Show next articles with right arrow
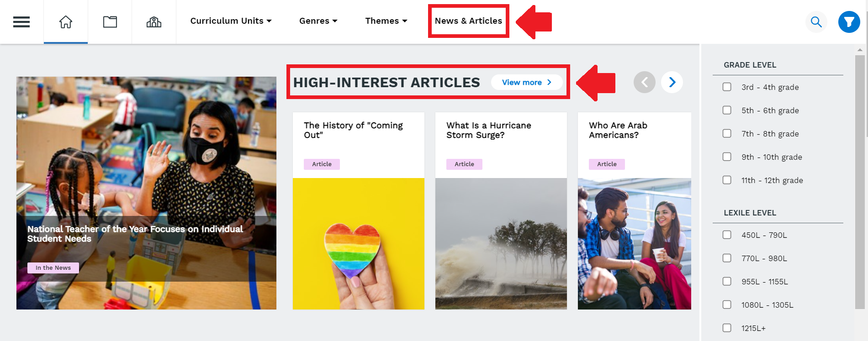Viewport: 868px width, 341px height. click(672, 82)
